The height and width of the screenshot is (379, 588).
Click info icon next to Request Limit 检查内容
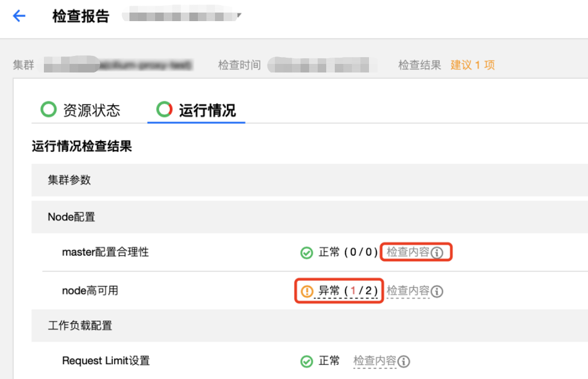tap(403, 361)
